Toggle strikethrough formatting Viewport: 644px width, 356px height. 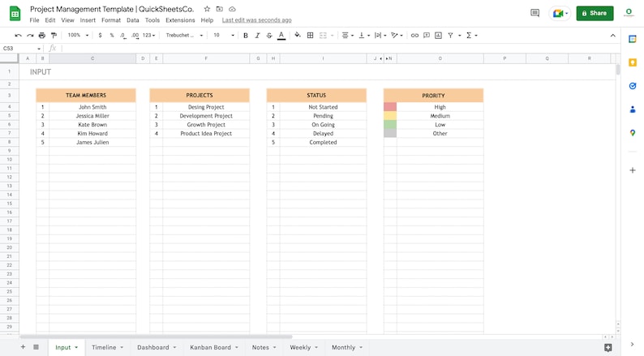click(269, 36)
